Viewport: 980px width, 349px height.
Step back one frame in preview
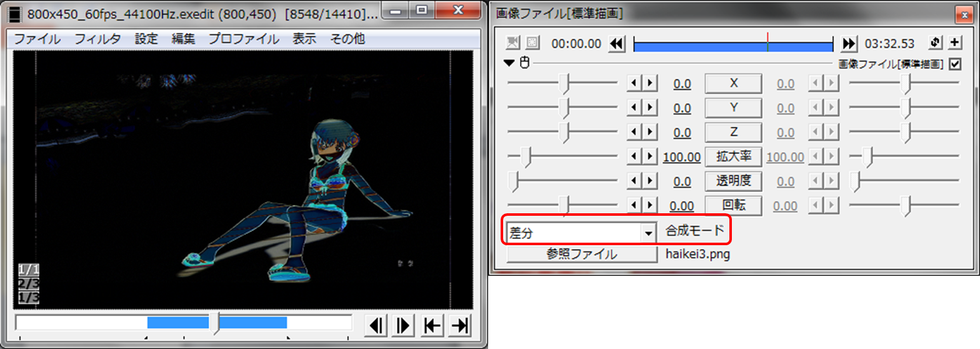tap(376, 325)
